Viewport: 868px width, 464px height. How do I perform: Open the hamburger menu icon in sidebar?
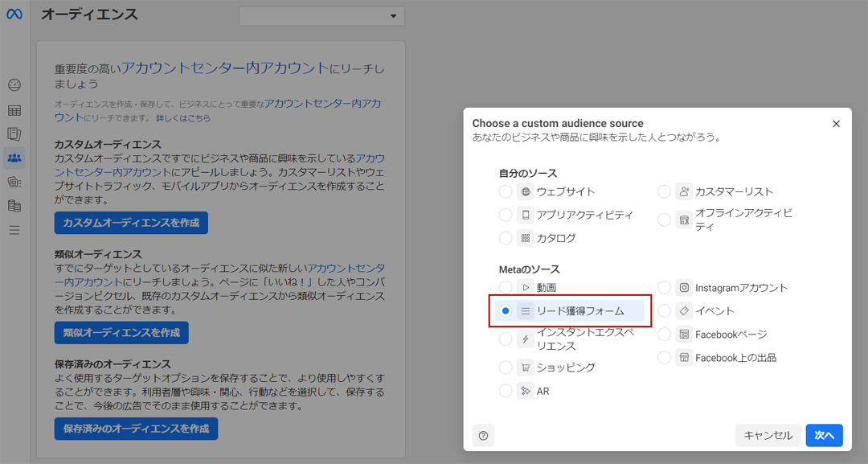coord(14,230)
